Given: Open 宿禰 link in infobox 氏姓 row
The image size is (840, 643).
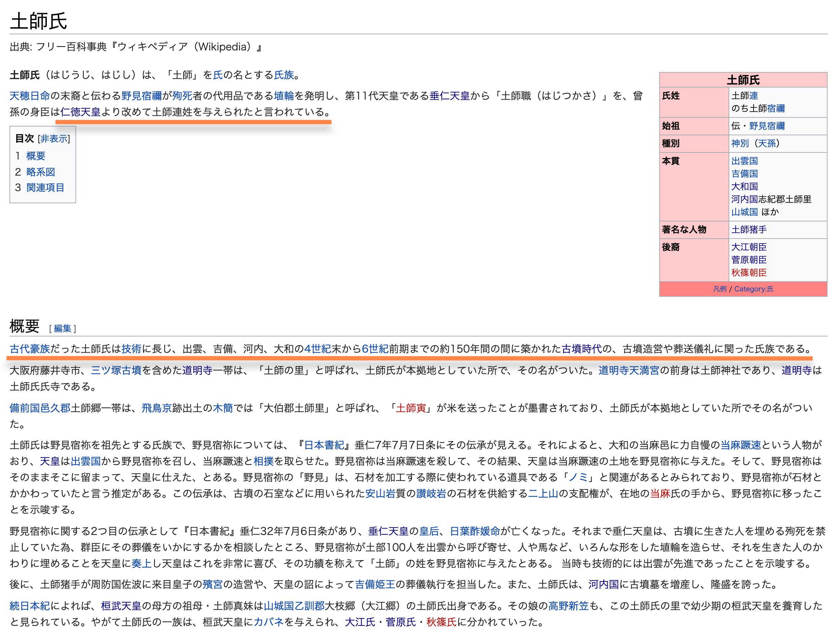Looking at the screenshot, I should pos(776,108).
